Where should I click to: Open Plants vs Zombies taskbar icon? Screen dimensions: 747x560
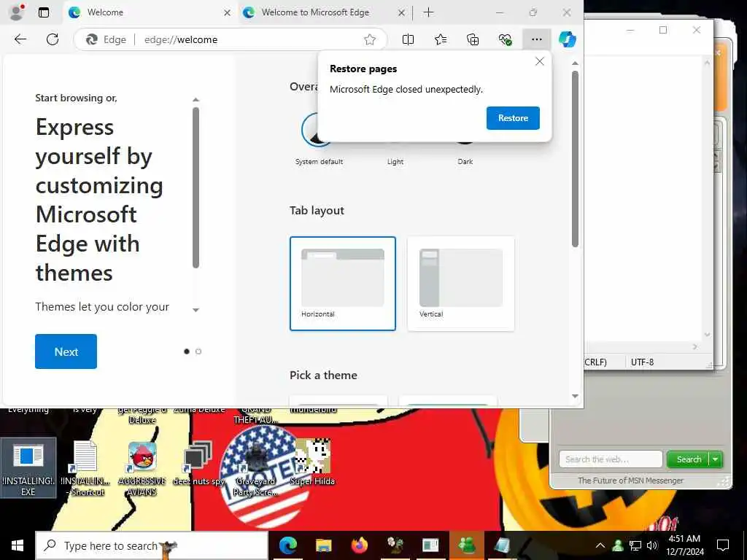coord(395,545)
